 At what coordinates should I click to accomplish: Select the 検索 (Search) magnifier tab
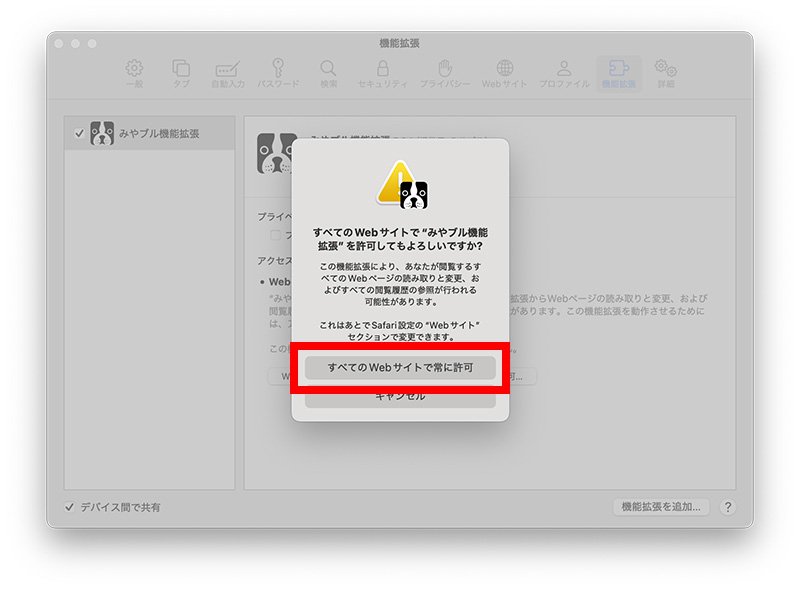[328, 73]
